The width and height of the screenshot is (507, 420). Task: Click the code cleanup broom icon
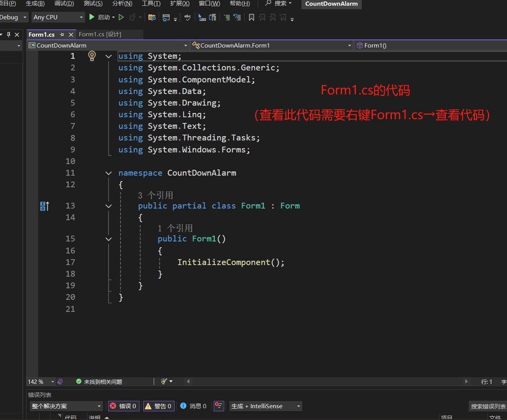[164, 382]
